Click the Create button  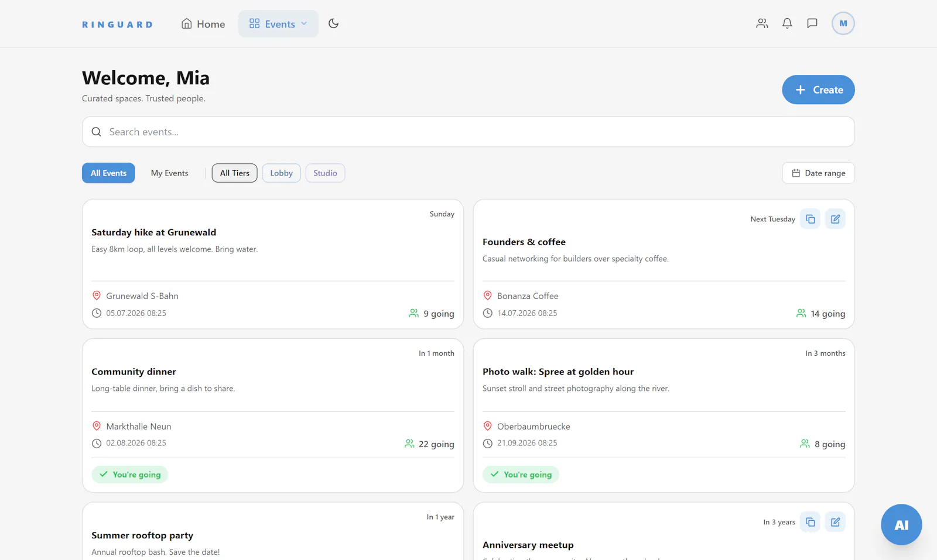[x=818, y=90]
